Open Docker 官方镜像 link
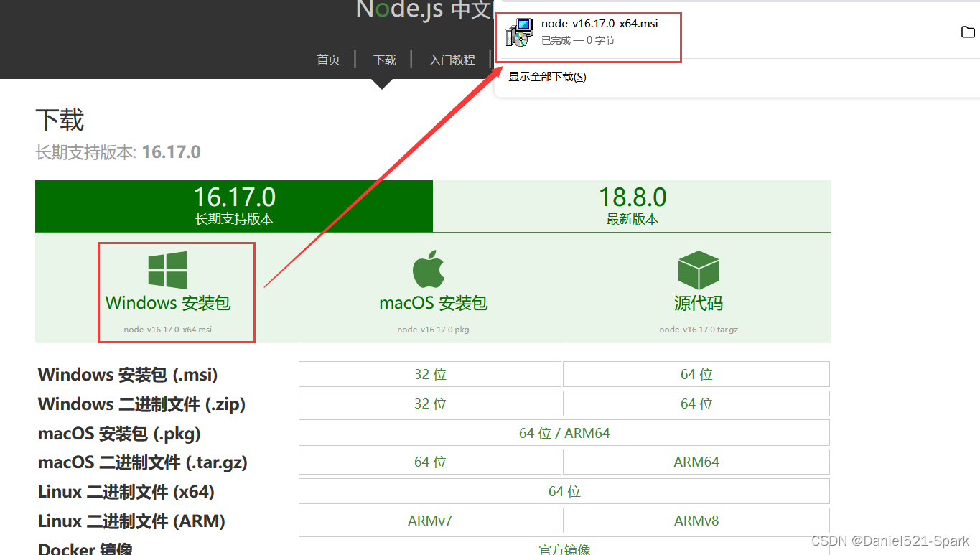Viewport: 980px width, 555px height. tap(564, 547)
